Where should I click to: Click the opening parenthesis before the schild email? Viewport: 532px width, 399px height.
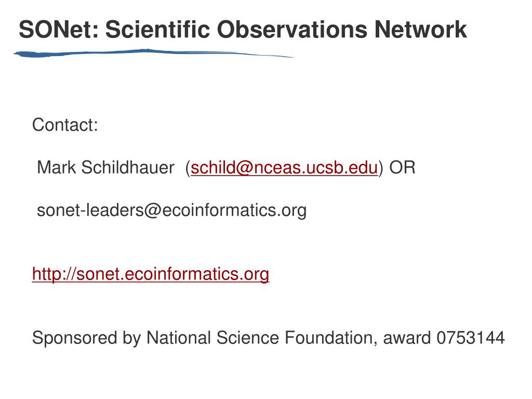point(188,168)
